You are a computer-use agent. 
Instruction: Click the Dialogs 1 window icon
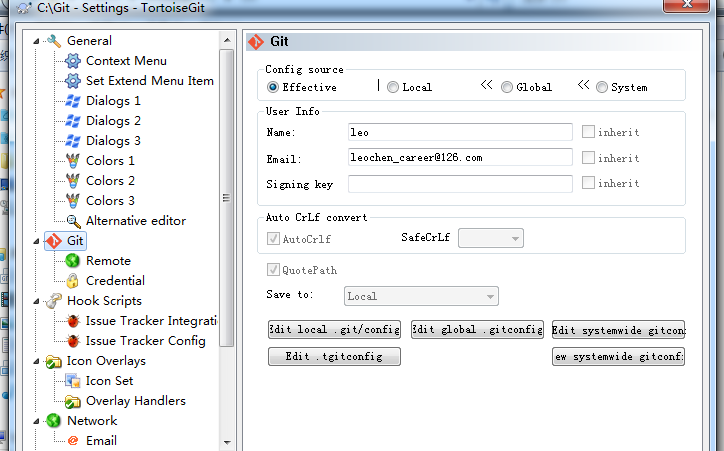[72, 101]
